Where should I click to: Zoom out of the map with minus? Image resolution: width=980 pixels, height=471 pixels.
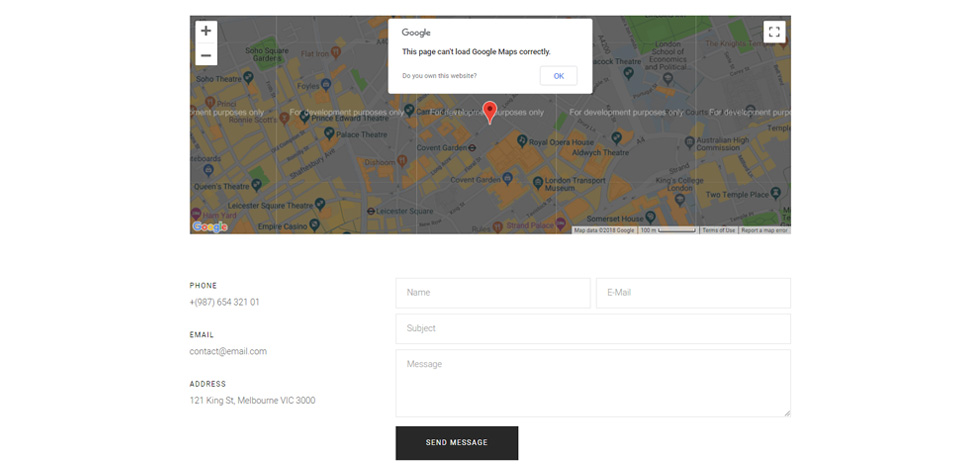point(206,55)
